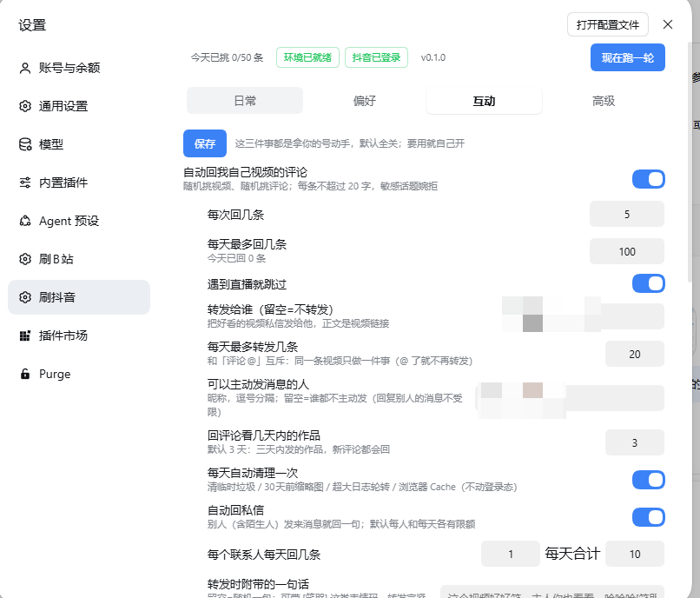The width and height of the screenshot is (700, 598).
Task: Click the sliders icon beside 内置插件
Action: coord(25,183)
